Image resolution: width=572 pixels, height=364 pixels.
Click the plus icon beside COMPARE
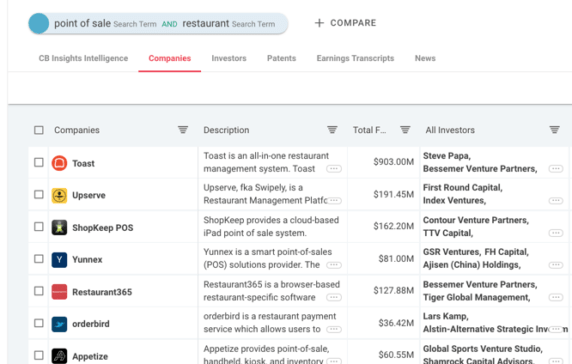[319, 23]
